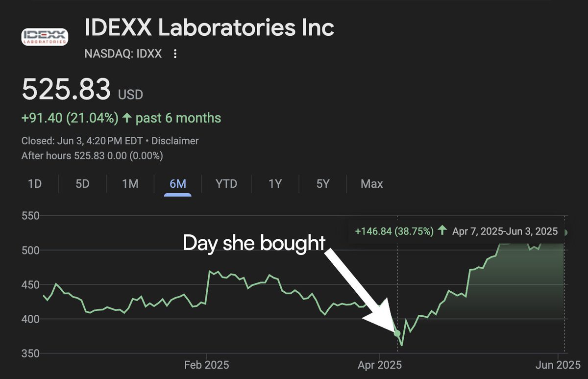This screenshot has width=588, height=379.
Task: Click the up arrow in the range tooltip
Action: tap(442, 231)
